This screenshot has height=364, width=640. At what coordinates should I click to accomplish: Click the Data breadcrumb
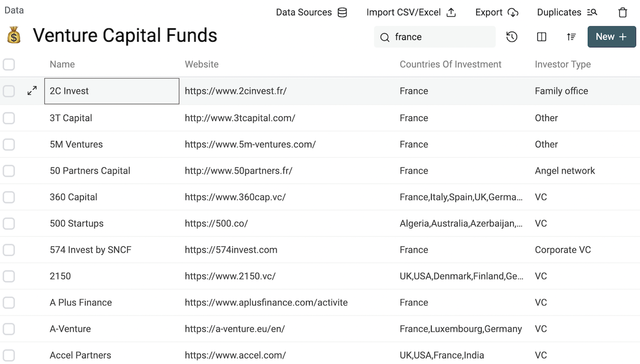click(14, 10)
